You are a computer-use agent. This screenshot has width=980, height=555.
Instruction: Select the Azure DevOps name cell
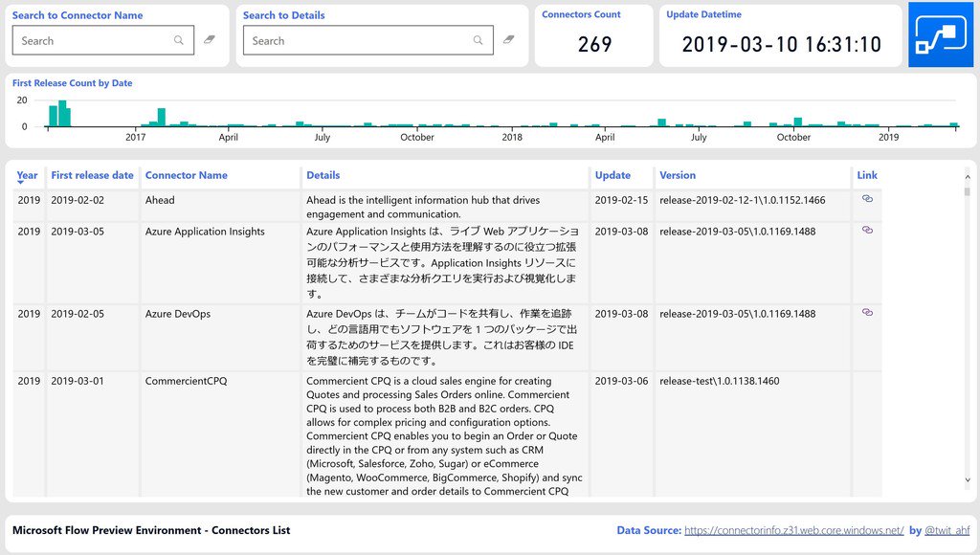coord(177,315)
